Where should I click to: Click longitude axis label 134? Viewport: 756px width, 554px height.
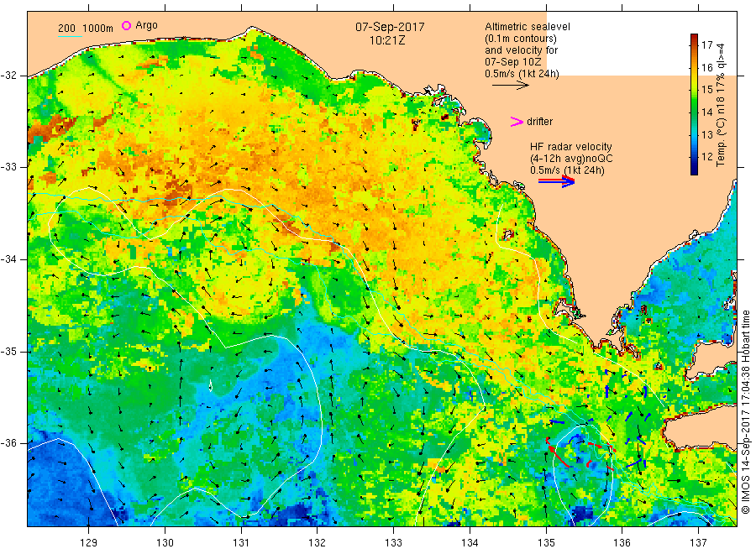coord(470,543)
